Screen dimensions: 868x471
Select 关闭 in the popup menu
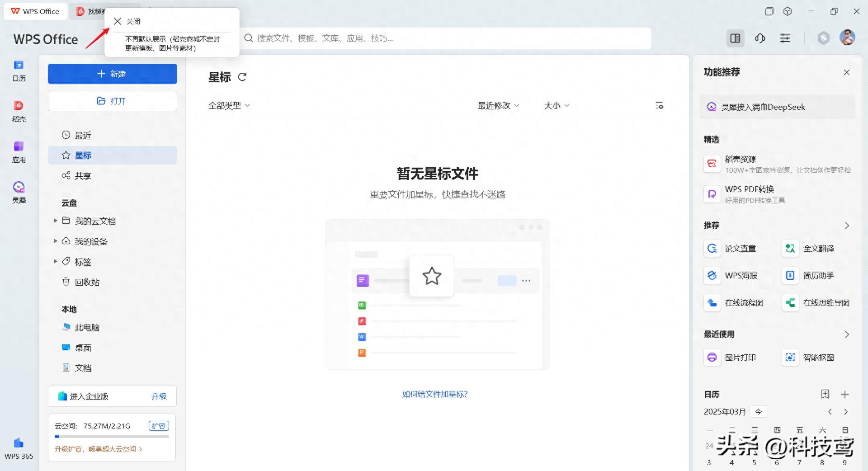[127, 21]
